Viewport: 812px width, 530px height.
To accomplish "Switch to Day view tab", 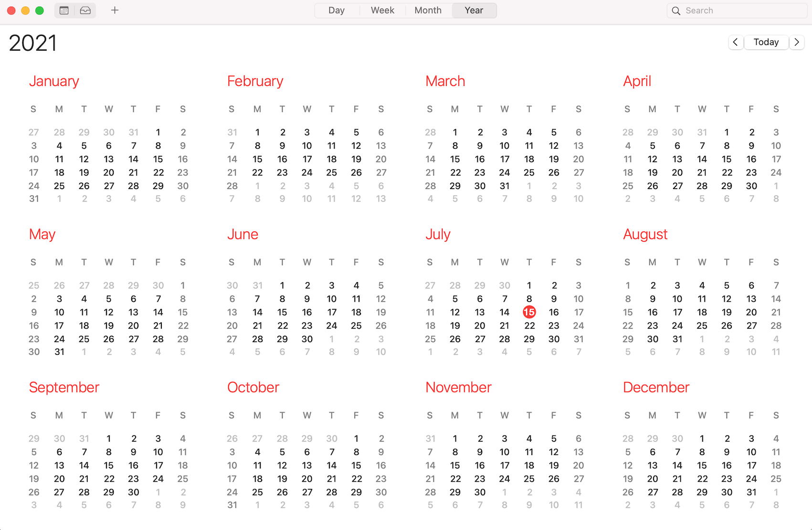I will pyautogui.click(x=337, y=11).
